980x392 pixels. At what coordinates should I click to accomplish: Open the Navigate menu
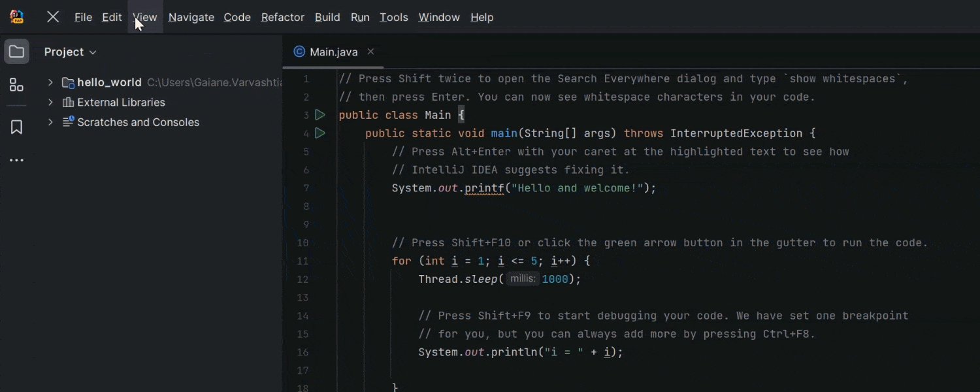click(x=191, y=17)
